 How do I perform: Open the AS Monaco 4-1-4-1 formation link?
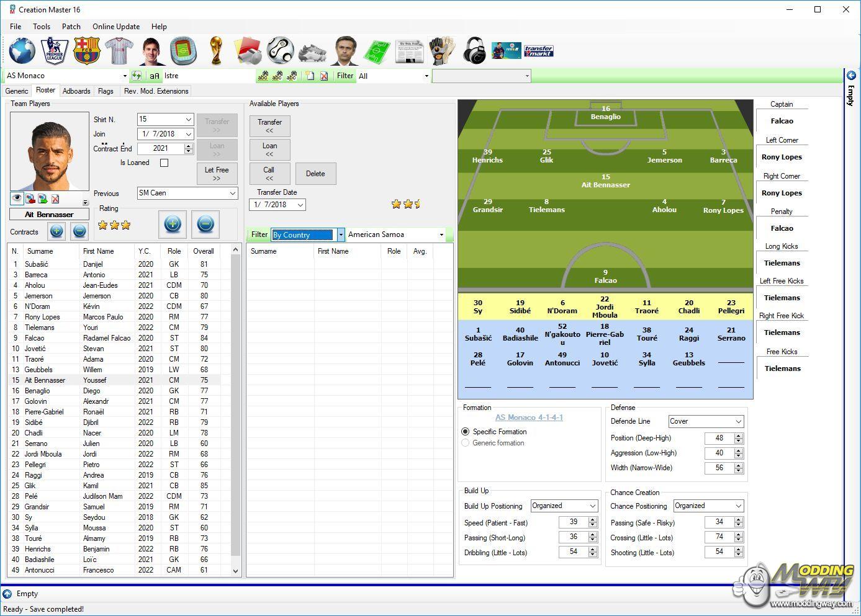pyautogui.click(x=529, y=417)
